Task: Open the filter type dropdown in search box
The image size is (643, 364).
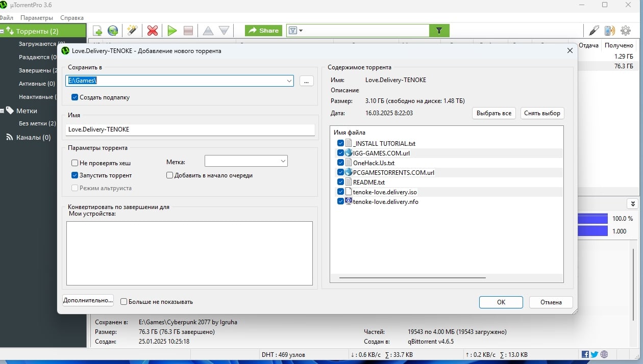Action: pyautogui.click(x=296, y=31)
